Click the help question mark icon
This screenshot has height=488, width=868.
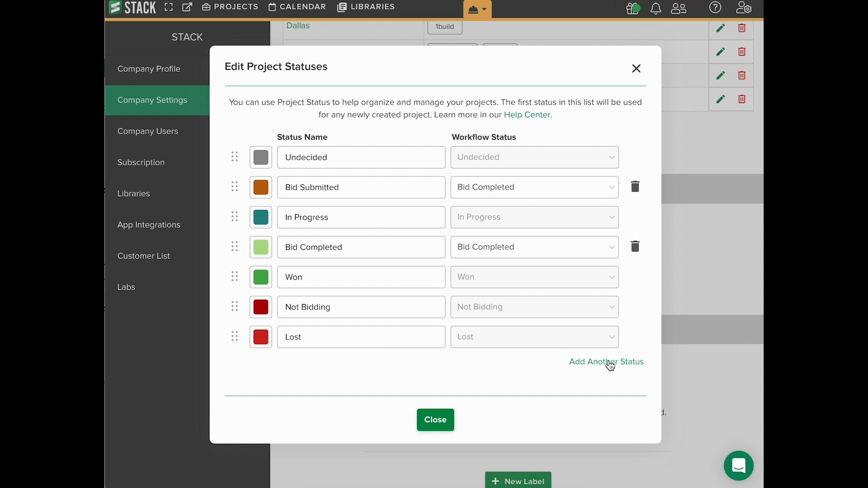coord(716,8)
